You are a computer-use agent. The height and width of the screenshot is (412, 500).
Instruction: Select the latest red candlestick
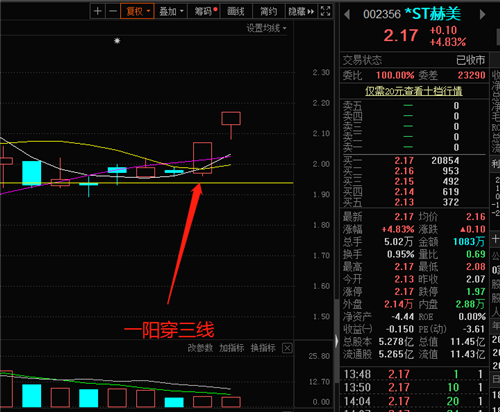point(231,118)
